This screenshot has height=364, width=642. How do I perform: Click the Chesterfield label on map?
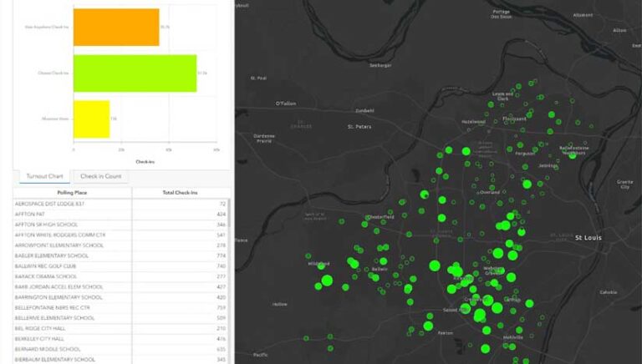tap(381, 217)
